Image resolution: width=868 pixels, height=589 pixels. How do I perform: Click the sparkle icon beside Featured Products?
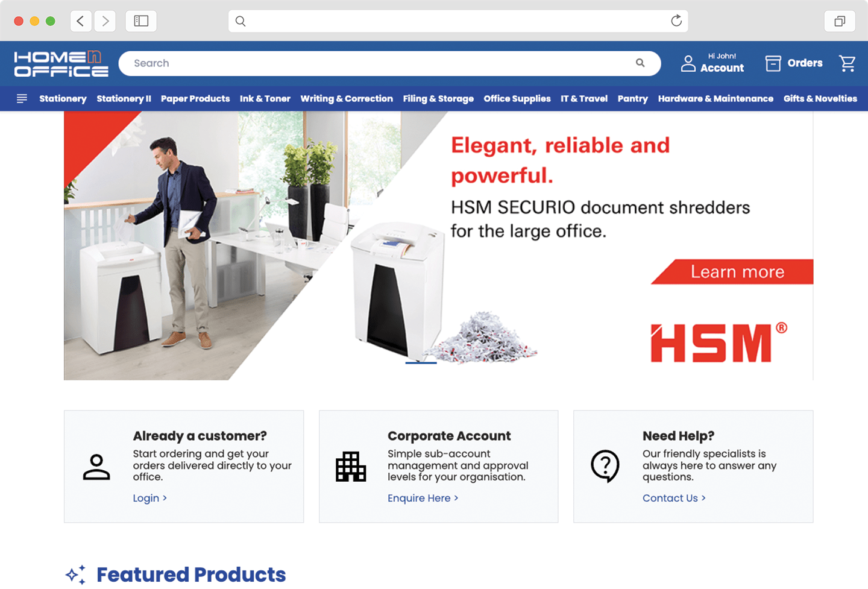coord(76,575)
